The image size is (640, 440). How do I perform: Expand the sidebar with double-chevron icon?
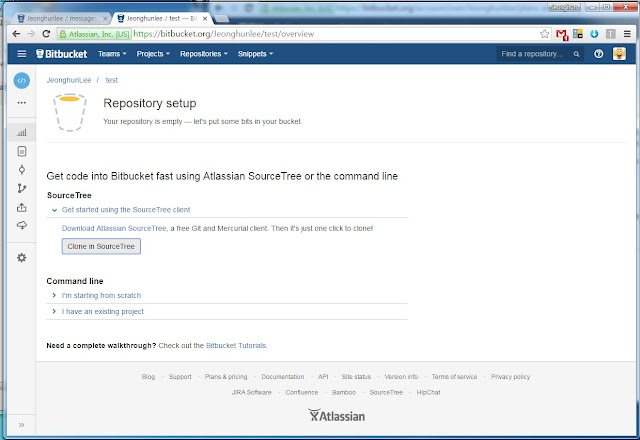pos(21,425)
